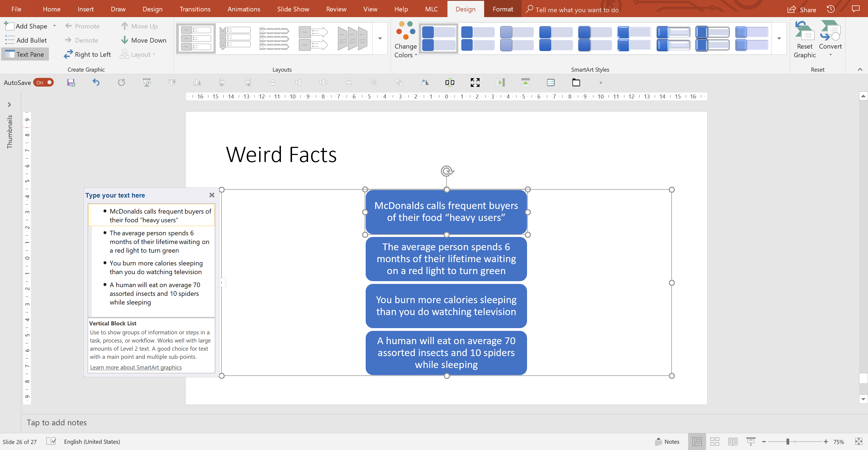
Task: Select the Vertical Bullet List chevron layout
Action: click(235, 38)
